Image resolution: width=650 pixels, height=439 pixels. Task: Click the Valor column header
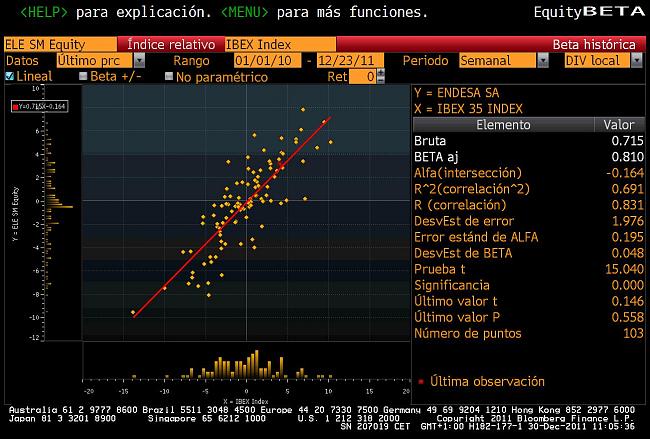(618, 125)
